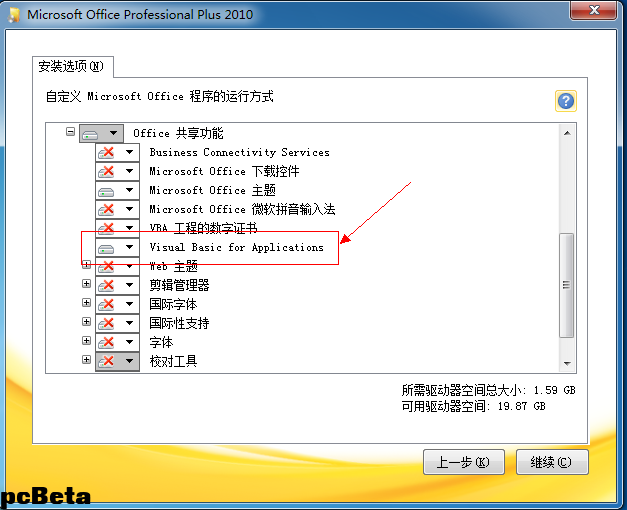Screen dimensions: 627x510
Task: Open the dropdown arrow for 剪辑管理器
Action: coord(129,285)
